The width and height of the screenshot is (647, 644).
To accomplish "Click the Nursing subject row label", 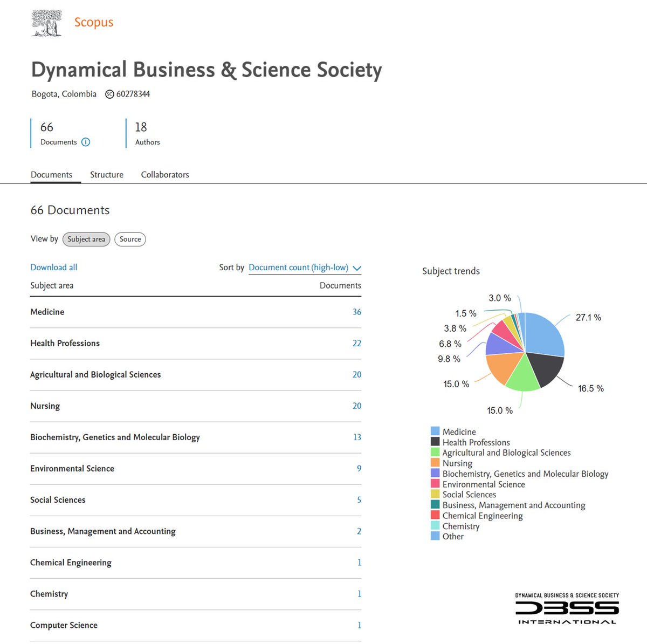I will [x=45, y=406].
